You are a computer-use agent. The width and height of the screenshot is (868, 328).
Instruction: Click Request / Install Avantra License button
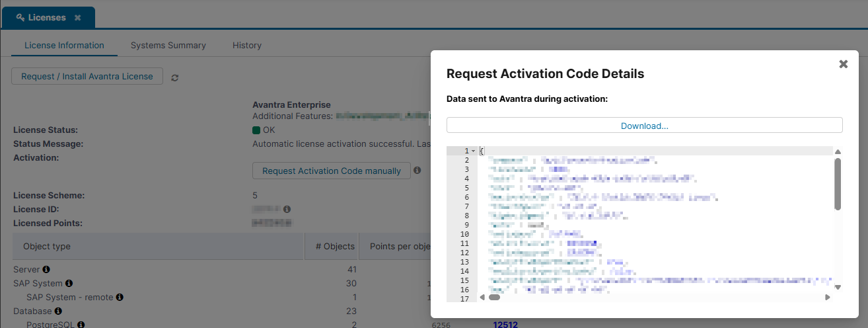[87, 77]
